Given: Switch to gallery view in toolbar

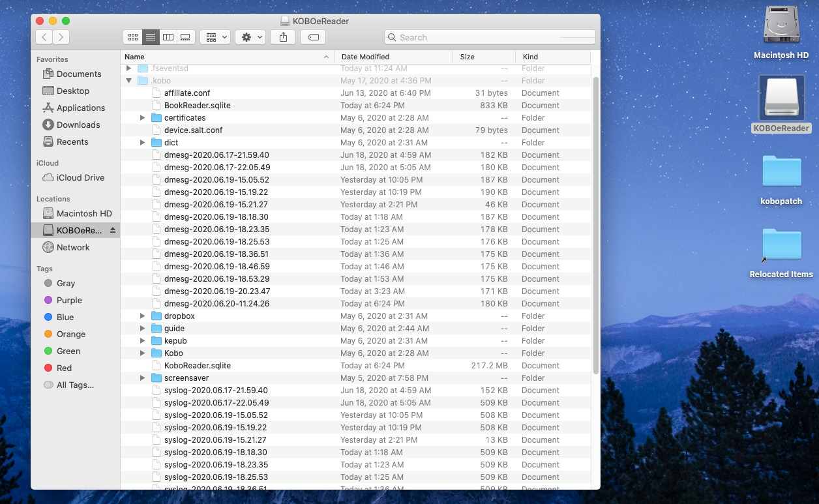Looking at the screenshot, I should pos(185,37).
